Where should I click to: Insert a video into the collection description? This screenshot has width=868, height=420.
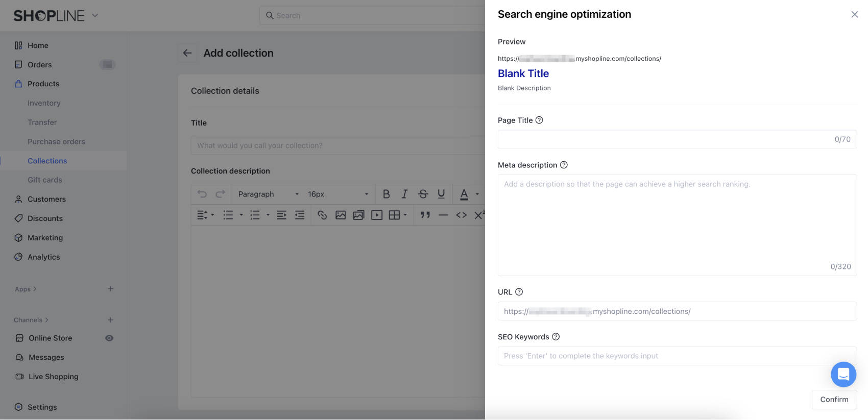[x=377, y=215]
